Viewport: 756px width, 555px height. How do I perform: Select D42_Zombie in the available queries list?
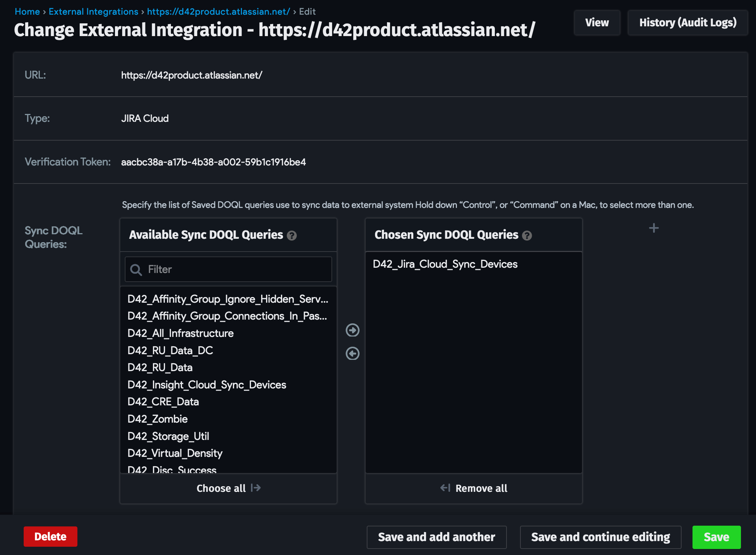pyautogui.click(x=158, y=419)
